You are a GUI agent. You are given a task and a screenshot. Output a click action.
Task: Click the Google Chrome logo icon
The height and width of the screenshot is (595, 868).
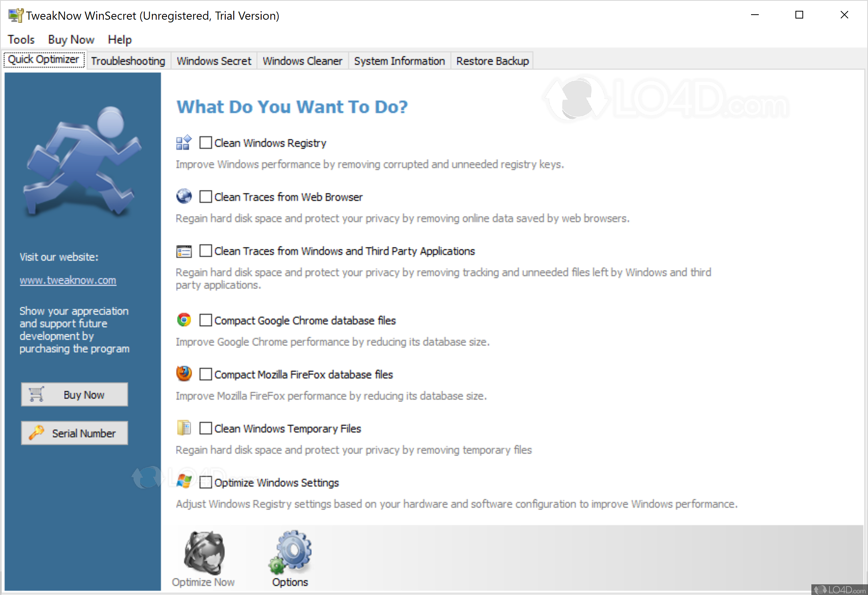pos(184,320)
